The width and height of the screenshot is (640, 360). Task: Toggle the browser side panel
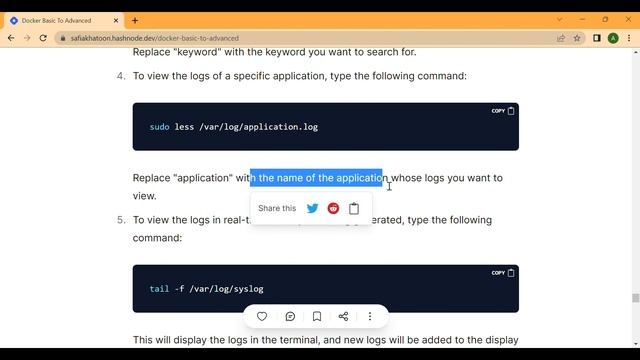(597, 38)
